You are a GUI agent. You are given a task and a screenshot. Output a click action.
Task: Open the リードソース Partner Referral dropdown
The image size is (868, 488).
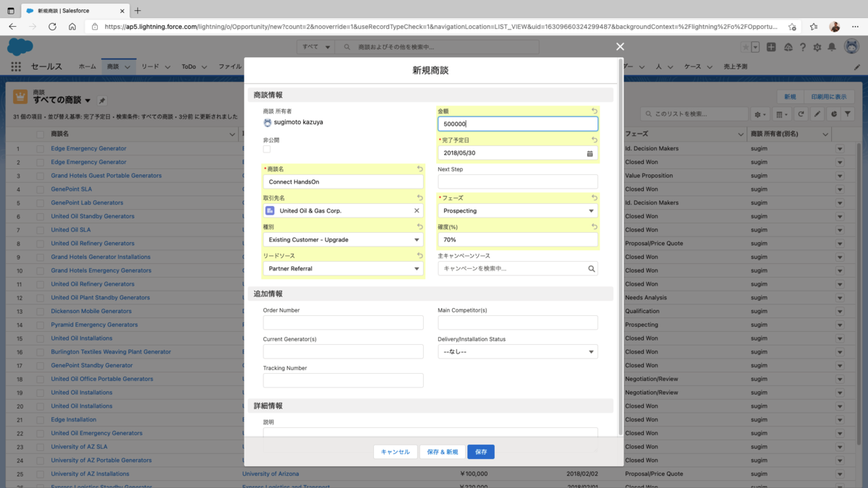pos(343,269)
